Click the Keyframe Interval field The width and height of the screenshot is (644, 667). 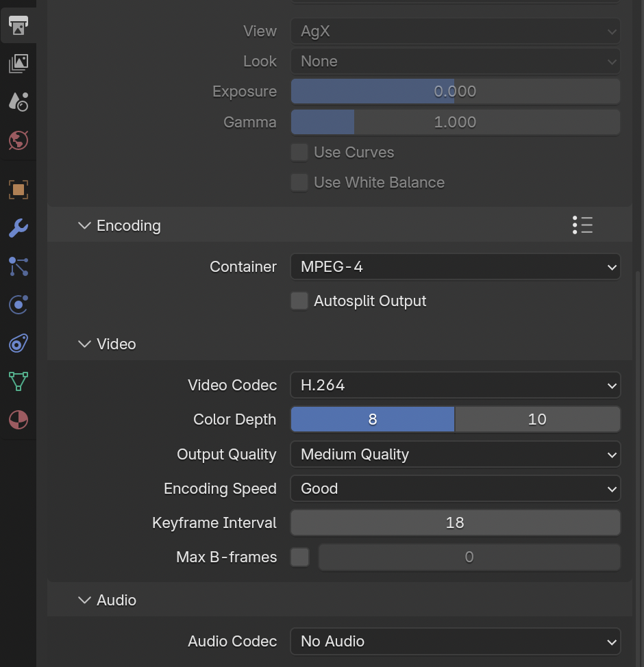tap(455, 523)
